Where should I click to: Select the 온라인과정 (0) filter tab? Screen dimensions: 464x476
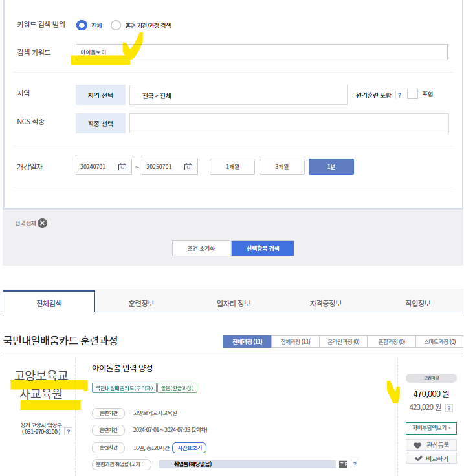pyautogui.click(x=343, y=341)
